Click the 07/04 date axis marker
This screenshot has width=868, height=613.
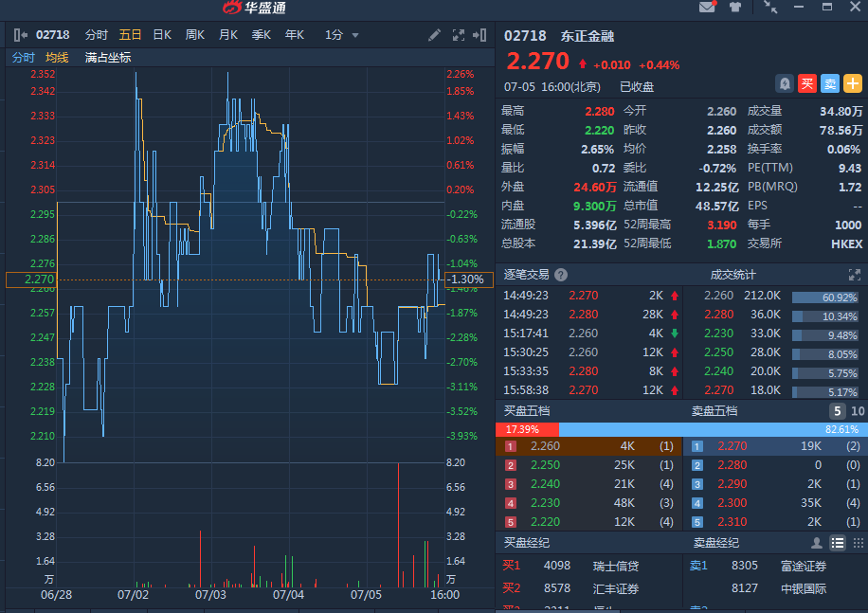pyautogui.click(x=288, y=595)
